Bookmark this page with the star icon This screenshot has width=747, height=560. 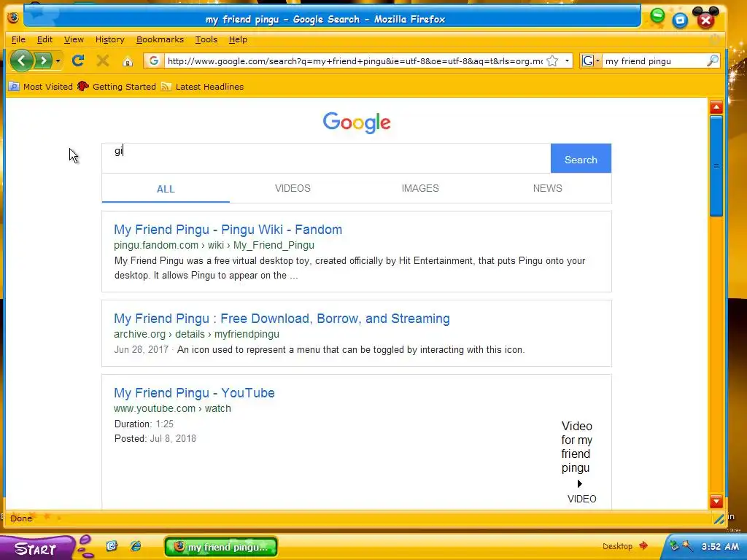tap(552, 61)
